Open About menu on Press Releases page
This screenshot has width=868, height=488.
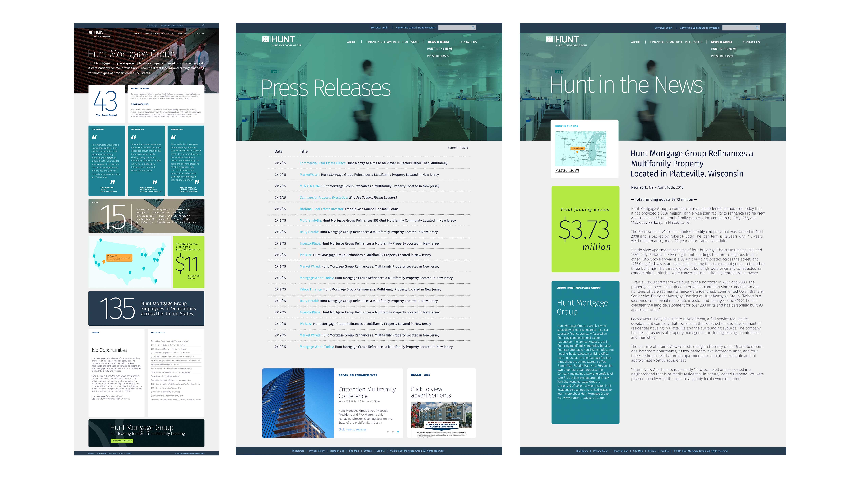(x=352, y=42)
